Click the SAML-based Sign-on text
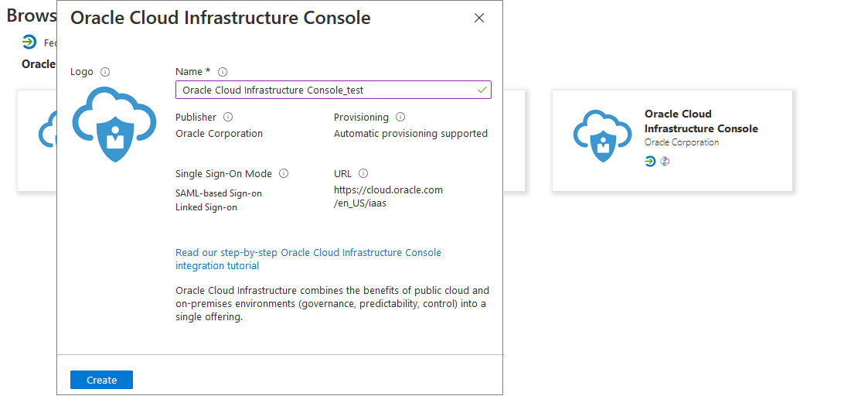 219,193
